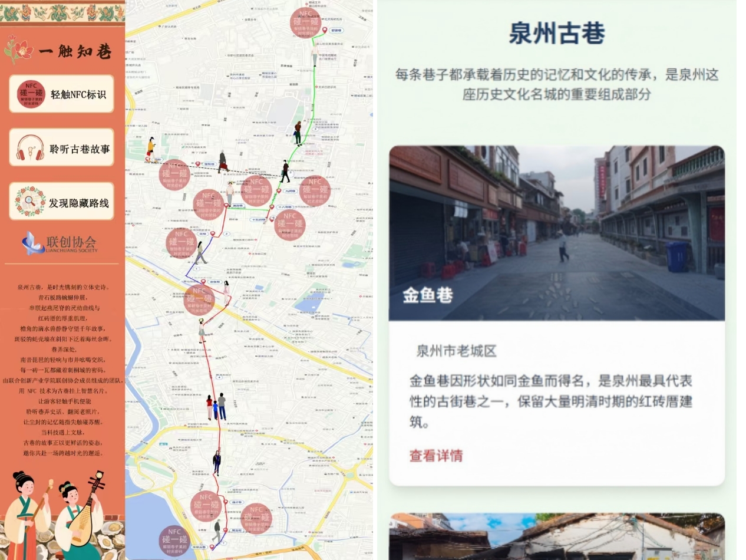Click the man carrying a red bag on dashed route
This screenshot has width=746, height=560.
pyautogui.click(x=223, y=162)
